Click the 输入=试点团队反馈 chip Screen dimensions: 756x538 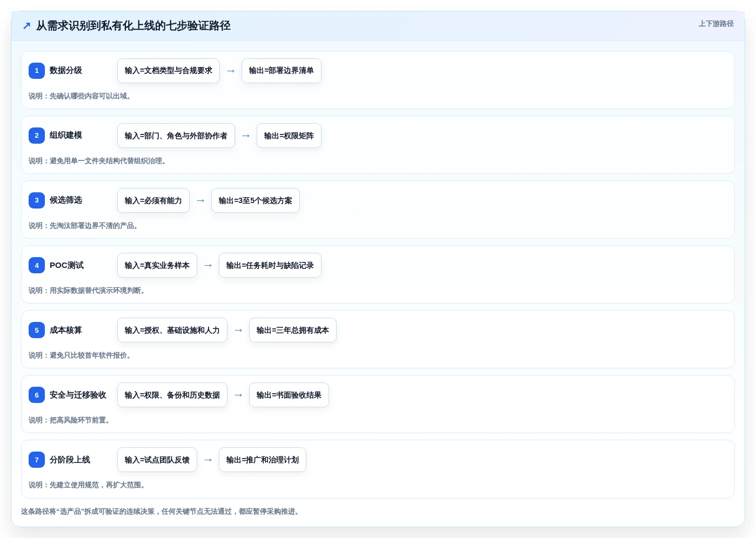(x=157, y=460)
